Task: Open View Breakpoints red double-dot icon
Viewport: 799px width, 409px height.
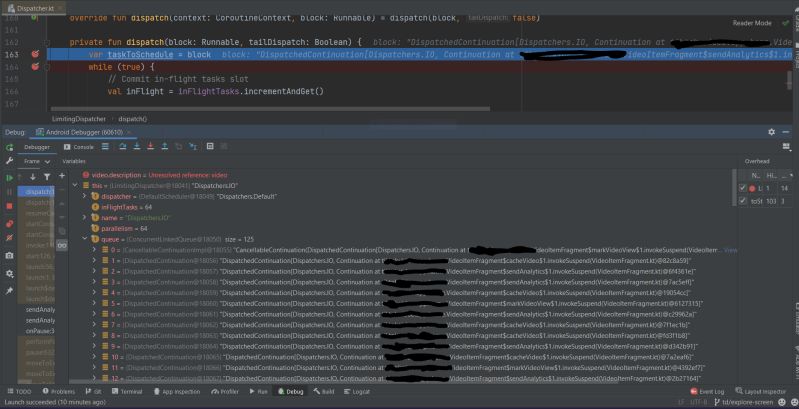Action: 9,224
